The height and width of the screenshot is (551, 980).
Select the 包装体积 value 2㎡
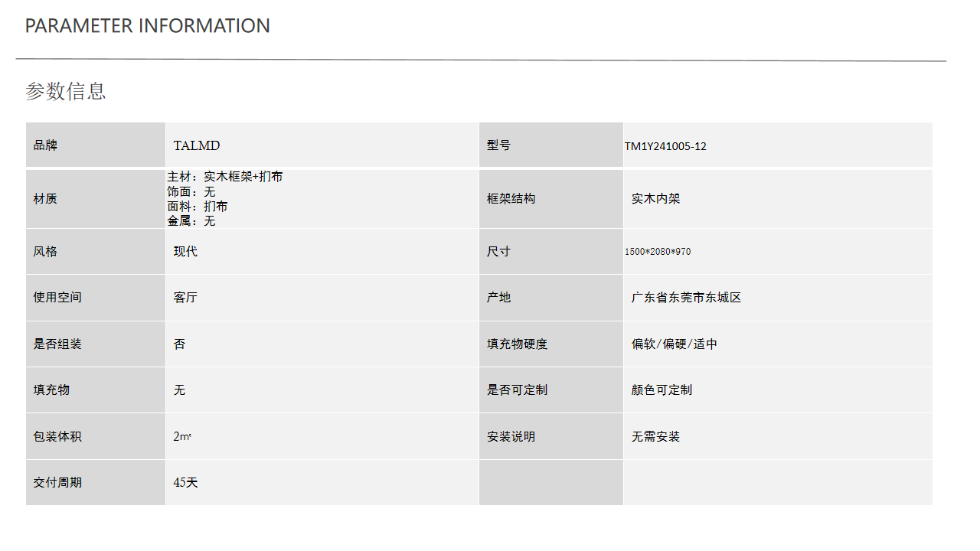pos(182,437)
